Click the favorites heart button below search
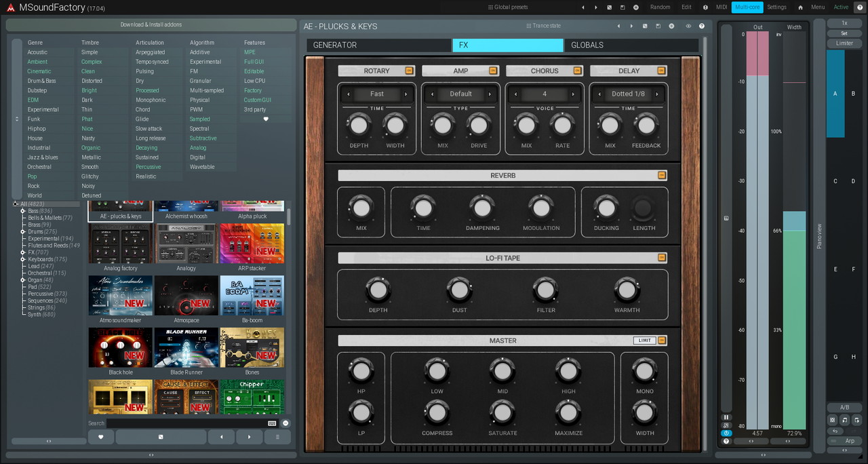Viewport: 868px width, 464px height. click(x=101, y=438)
